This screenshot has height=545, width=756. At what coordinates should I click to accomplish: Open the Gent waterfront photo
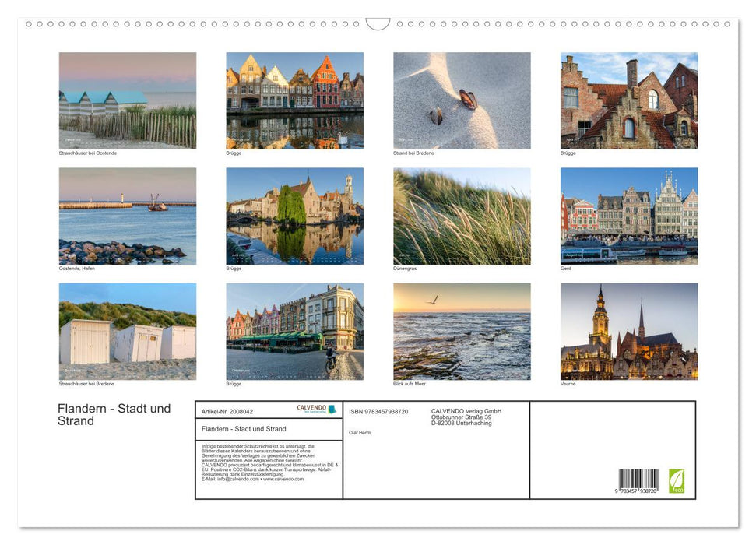629,215
